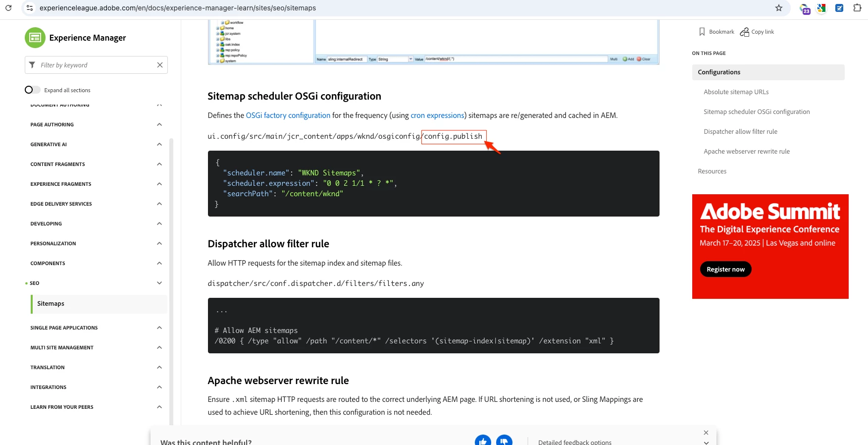Click the browser address bar URL
The height and width of the screenshot is (445, 868).
tap(178, 8)
